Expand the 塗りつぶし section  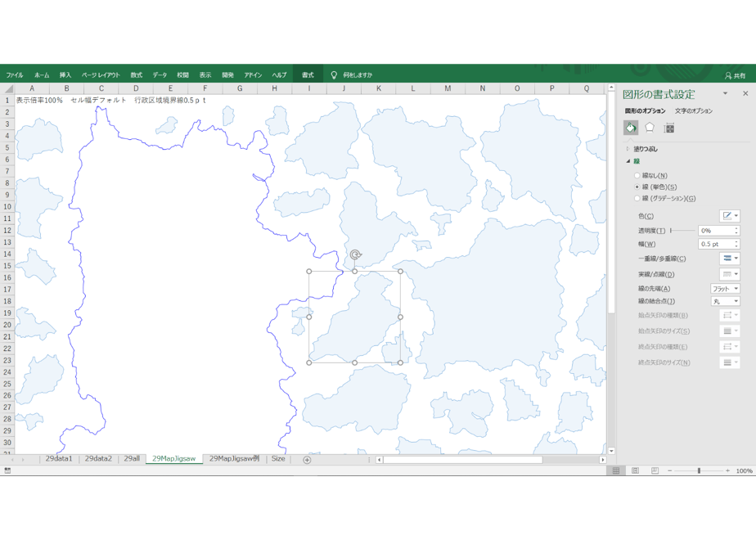(x=641, y=149)
